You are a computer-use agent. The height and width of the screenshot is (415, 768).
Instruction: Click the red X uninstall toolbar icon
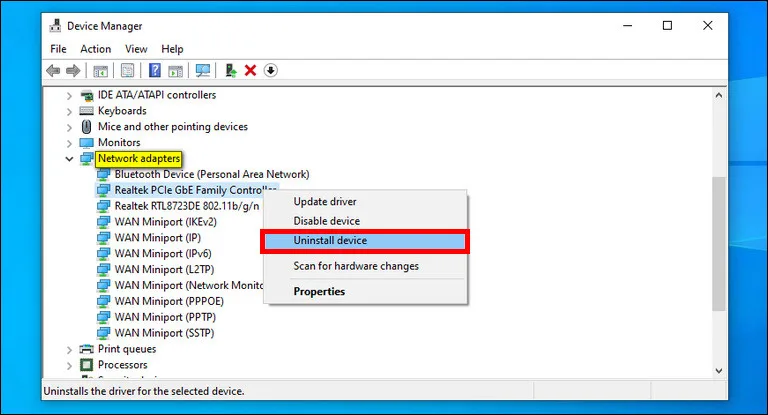(x=250, y=71)
